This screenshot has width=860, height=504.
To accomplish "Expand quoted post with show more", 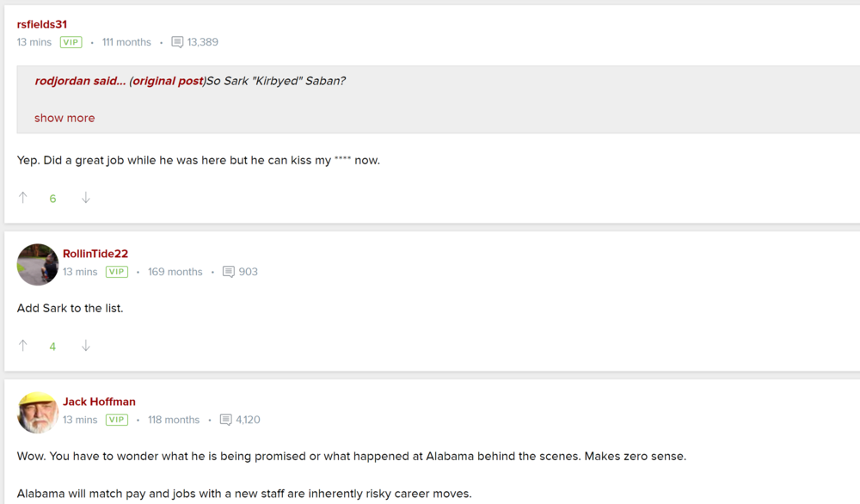I will 64,118.
